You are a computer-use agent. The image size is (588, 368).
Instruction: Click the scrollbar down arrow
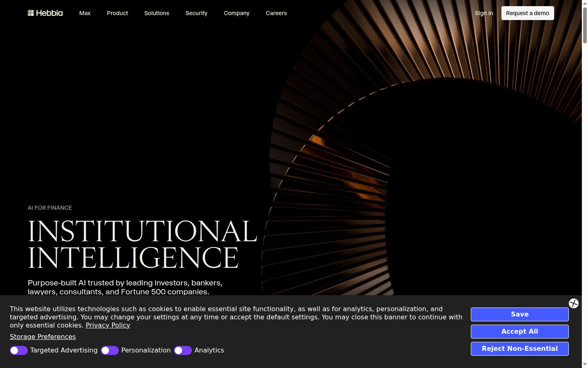(x=585, y=364)
